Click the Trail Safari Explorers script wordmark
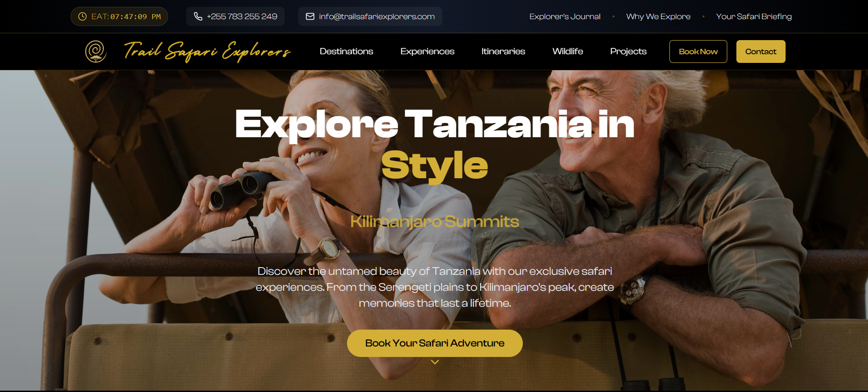This screenshot has width=868, height=392. pyautogui.click(x=207, y=52)
